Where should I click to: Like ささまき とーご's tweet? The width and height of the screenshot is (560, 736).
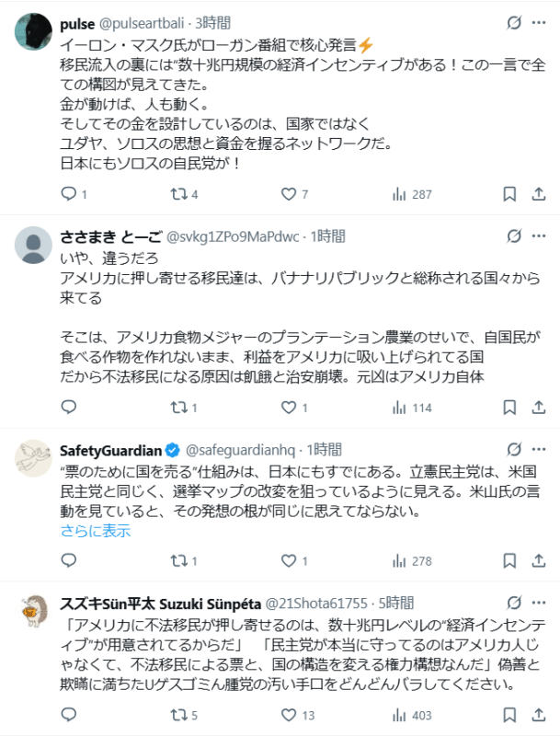click(x=289, y=407)
